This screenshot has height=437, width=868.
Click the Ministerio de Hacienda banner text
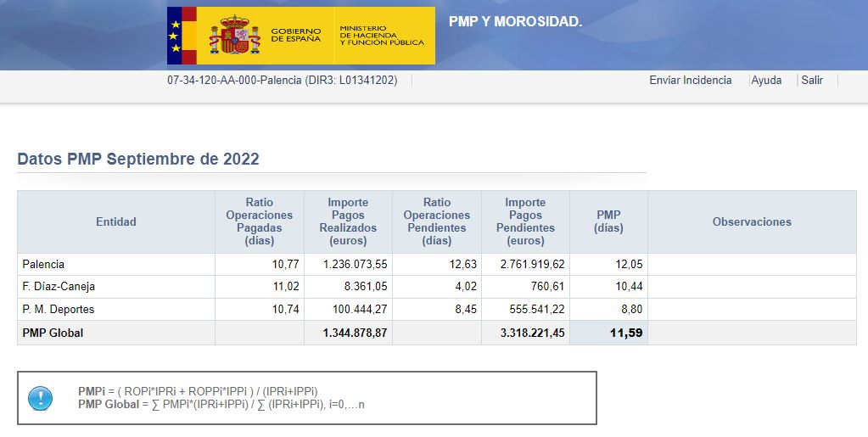coord(381,36)
